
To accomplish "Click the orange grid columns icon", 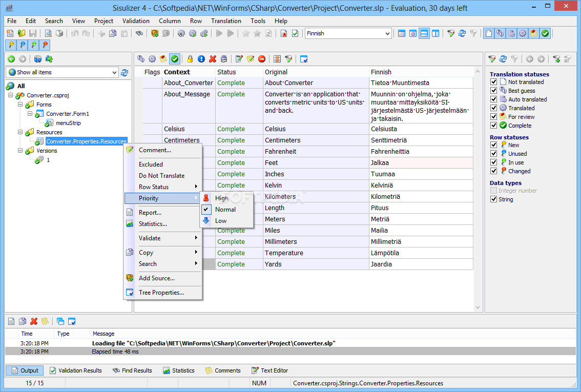I will [x=277, y=59].
